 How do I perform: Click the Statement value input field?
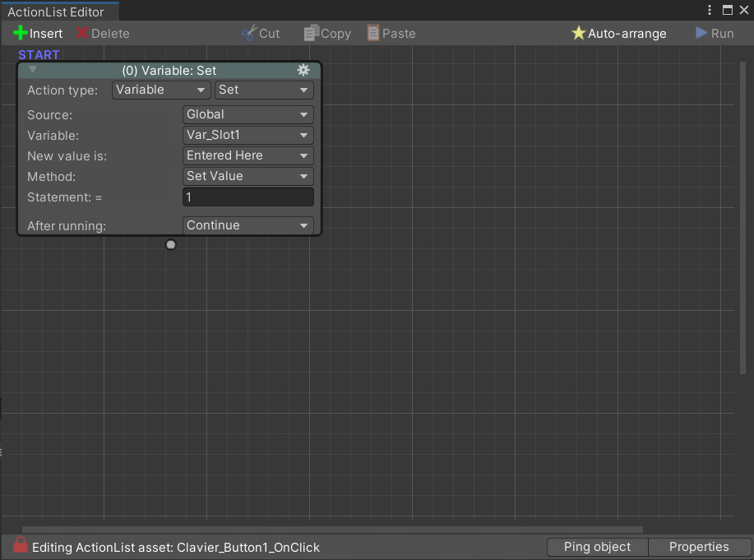click(248, 197)
